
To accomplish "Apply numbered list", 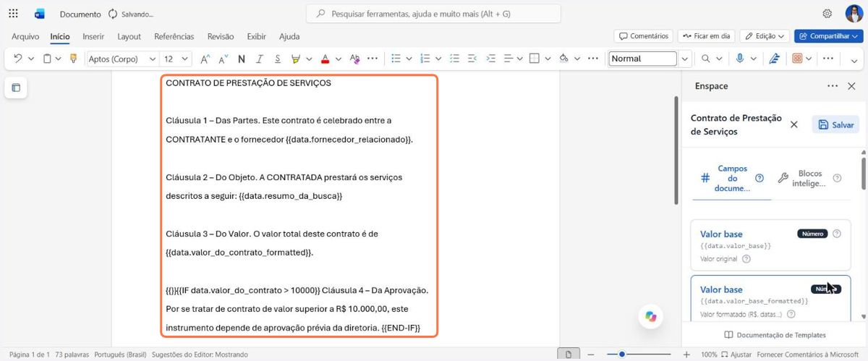I will (425, 59).
